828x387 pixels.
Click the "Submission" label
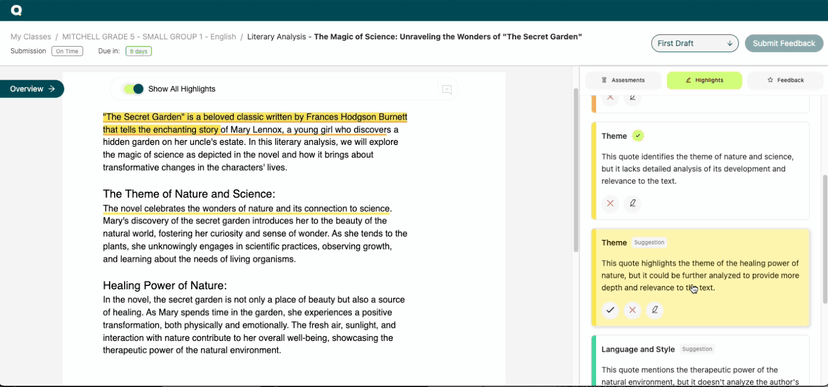pyautogui.click(x=27, y=51)
